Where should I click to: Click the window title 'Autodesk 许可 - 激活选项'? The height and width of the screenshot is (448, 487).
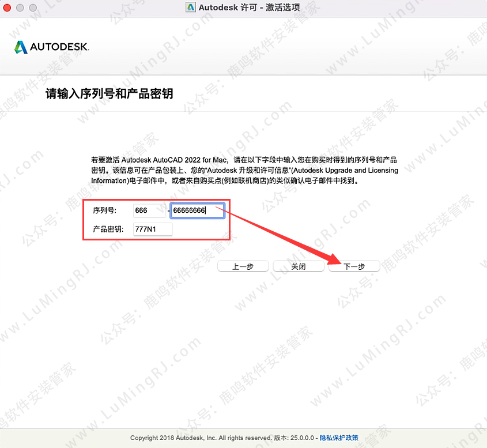[x=249, y=7]
